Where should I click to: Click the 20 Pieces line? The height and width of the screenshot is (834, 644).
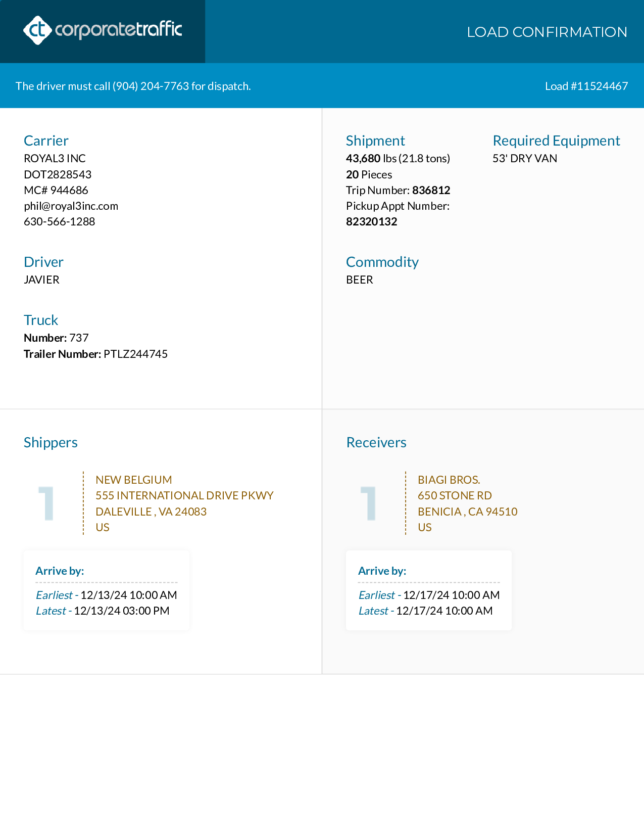pos(369,174)
